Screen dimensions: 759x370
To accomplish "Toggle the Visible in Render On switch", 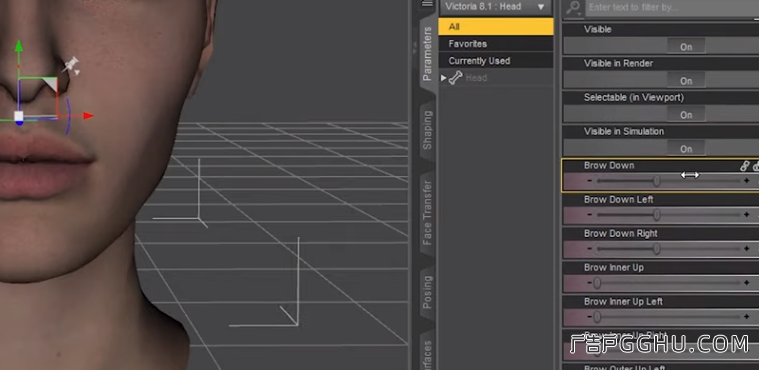I will tap(686, 80).
